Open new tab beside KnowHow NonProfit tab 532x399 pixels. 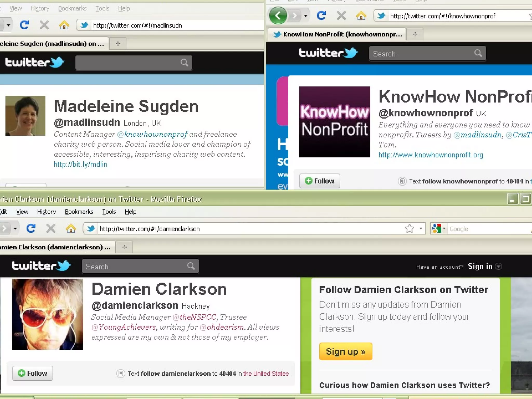415,34
